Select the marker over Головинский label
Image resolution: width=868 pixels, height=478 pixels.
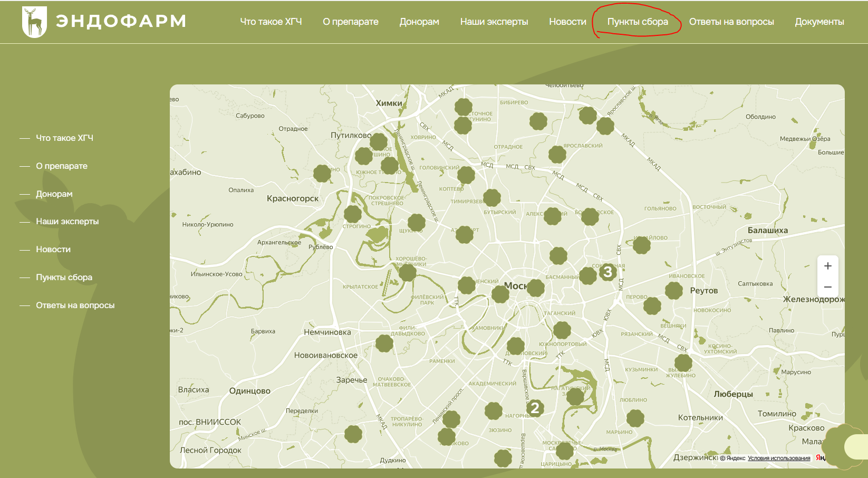click(x=466, y=175)
